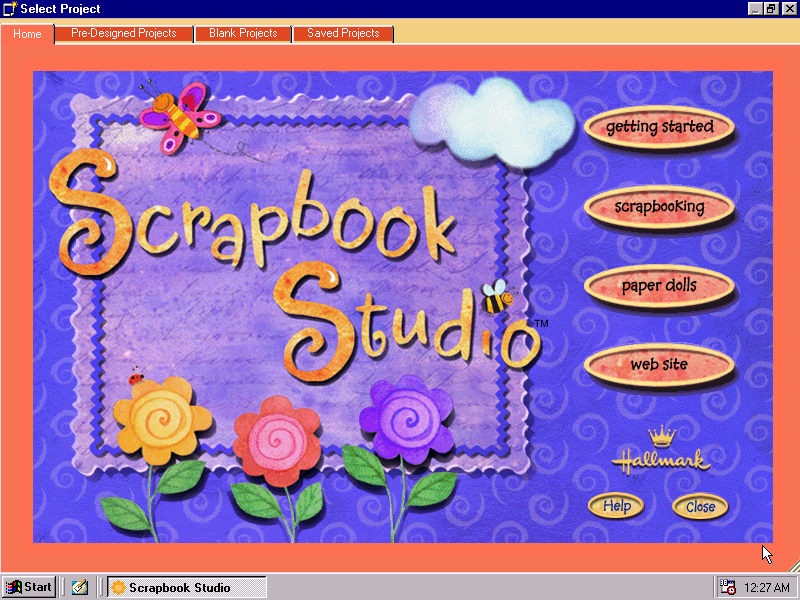Choose the paper dolls button
The width and height of the screenshot is (800, 600).
[659, 286]
